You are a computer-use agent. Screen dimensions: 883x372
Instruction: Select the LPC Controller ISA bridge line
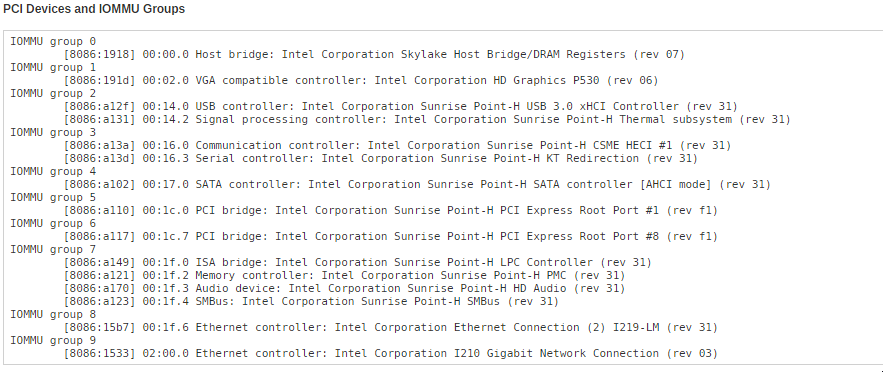358,262
